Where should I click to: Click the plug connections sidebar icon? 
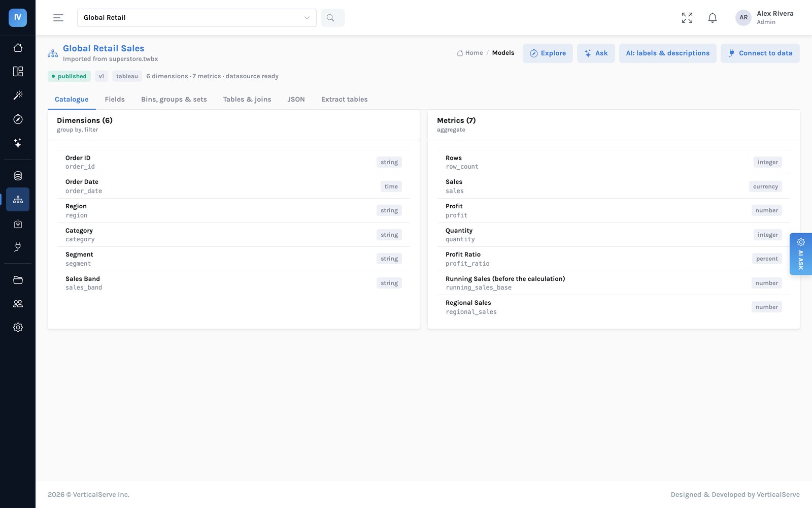pos(18,247)
